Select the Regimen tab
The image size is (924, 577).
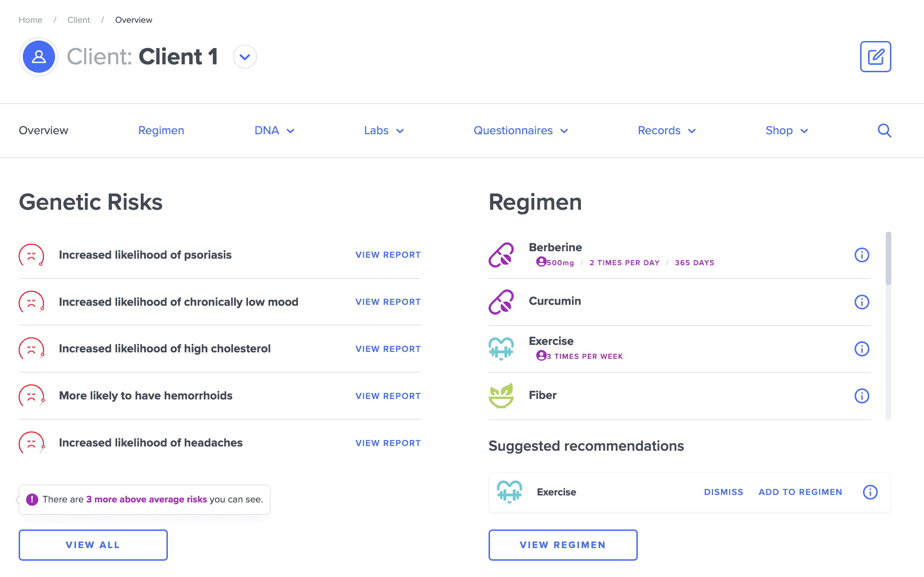pyautogui.click(x=161, y=131)
